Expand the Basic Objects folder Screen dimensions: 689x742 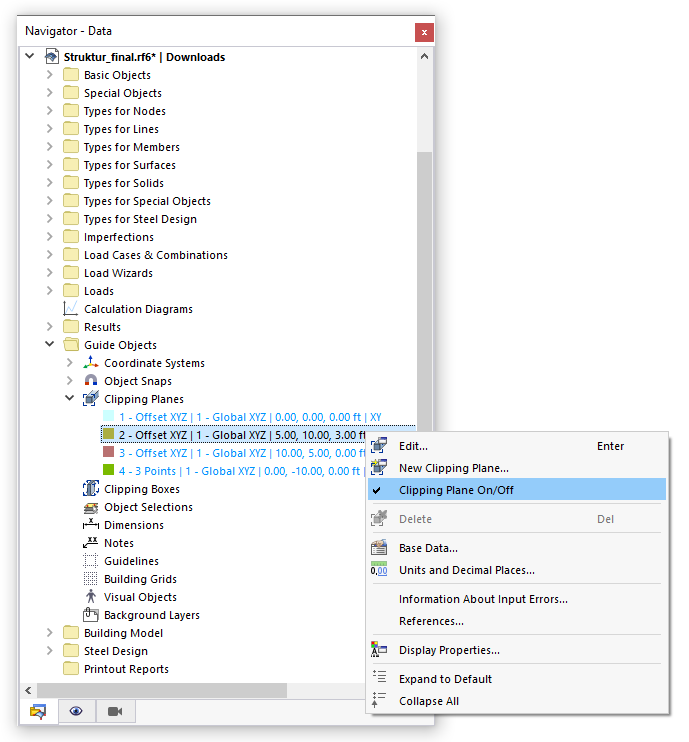click(50, 75)
